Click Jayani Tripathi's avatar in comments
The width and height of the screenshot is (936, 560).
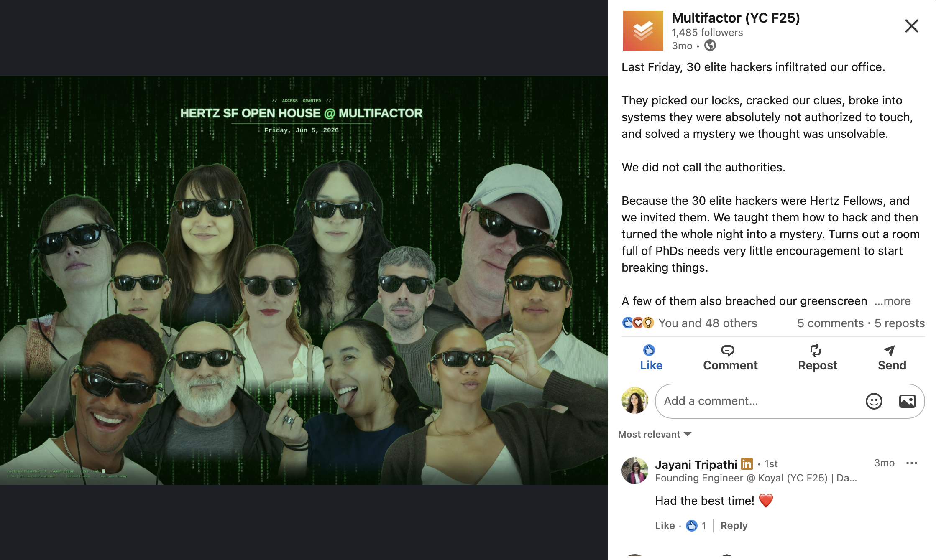[635, 470]
